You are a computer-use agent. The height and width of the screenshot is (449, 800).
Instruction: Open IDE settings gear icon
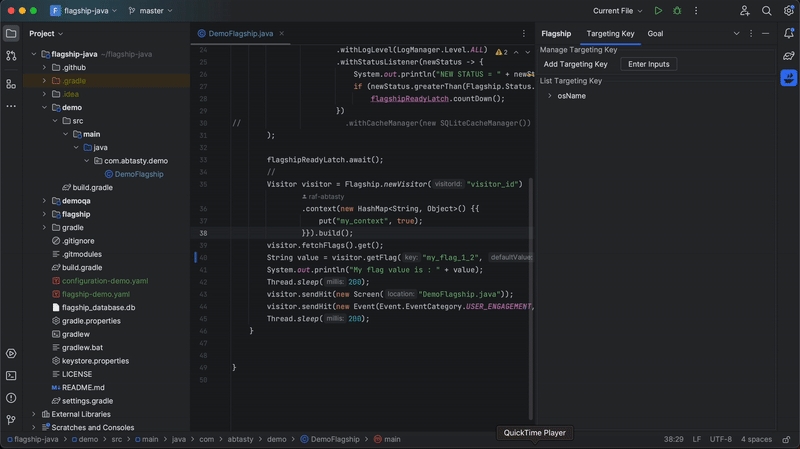pos(787,11)
